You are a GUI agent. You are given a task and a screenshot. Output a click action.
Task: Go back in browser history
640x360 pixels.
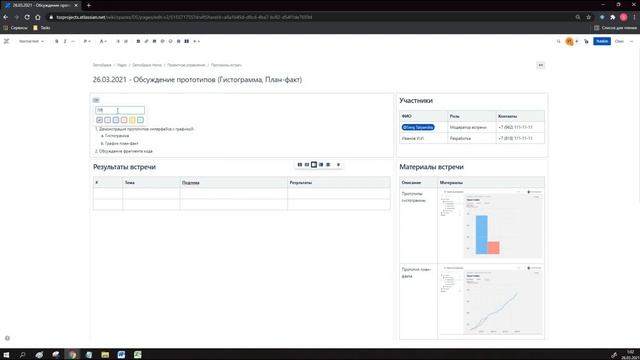[6, 17]
